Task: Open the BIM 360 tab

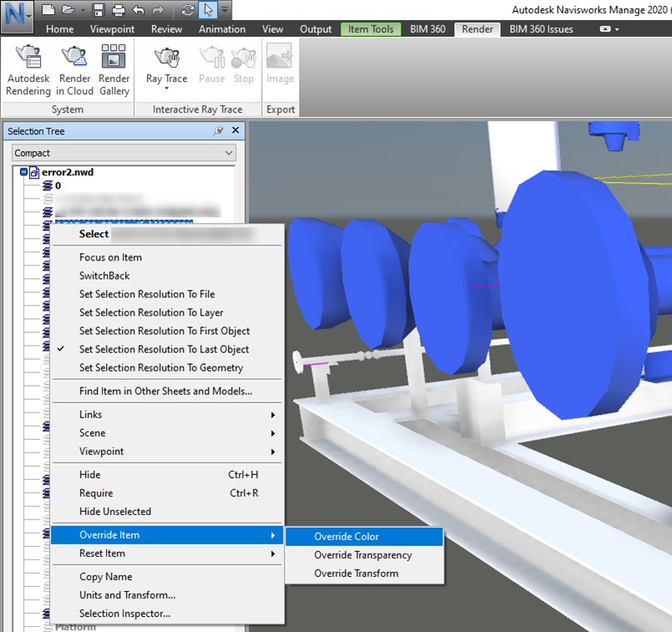Action: tap(427, 29)
